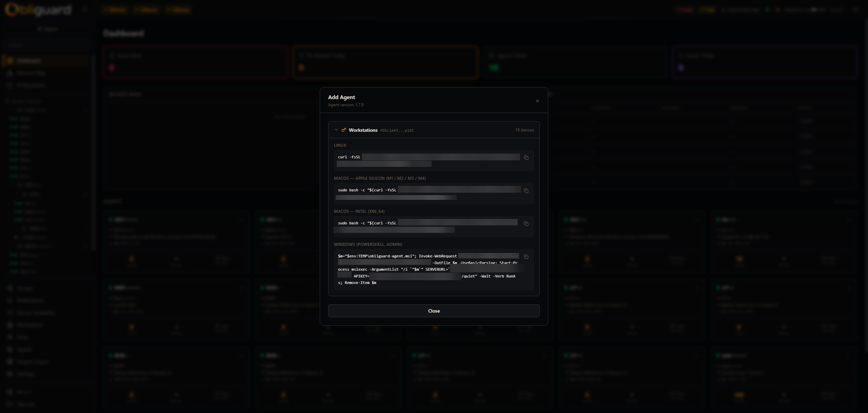Click the sidebar collapse icon beside the logo
This screenshot has width=868, height=413.
click(85, 9)
